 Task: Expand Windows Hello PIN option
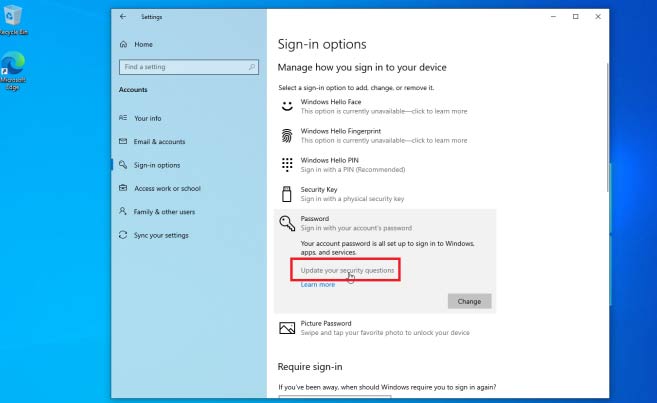click(x=384, y=165)
